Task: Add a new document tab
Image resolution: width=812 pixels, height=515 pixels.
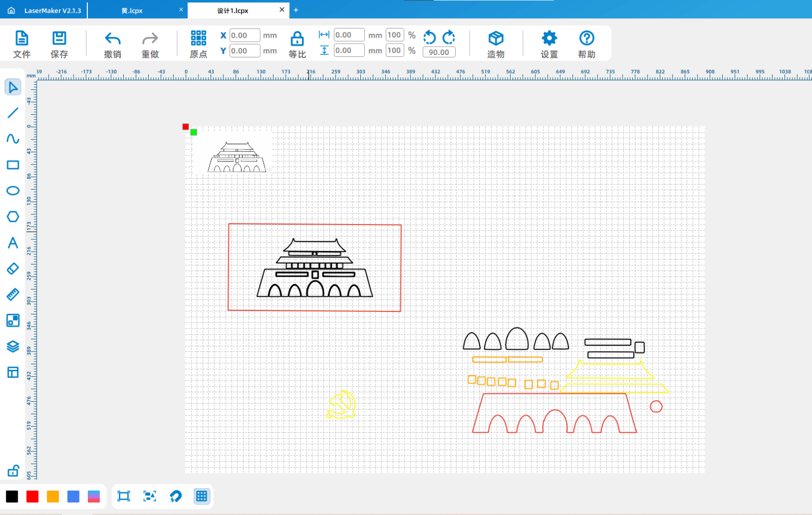Action: pos(296,10)
